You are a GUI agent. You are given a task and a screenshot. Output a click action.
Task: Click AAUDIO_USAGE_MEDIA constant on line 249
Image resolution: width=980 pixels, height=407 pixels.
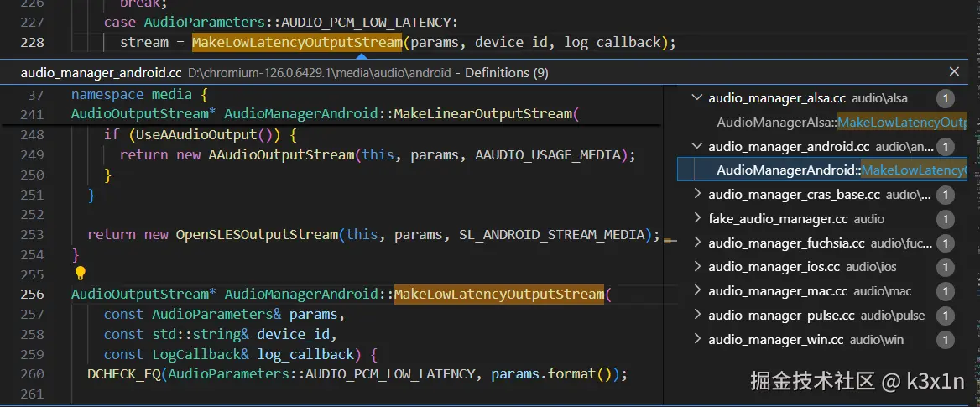pyautogui.click(x=548, y=154)
